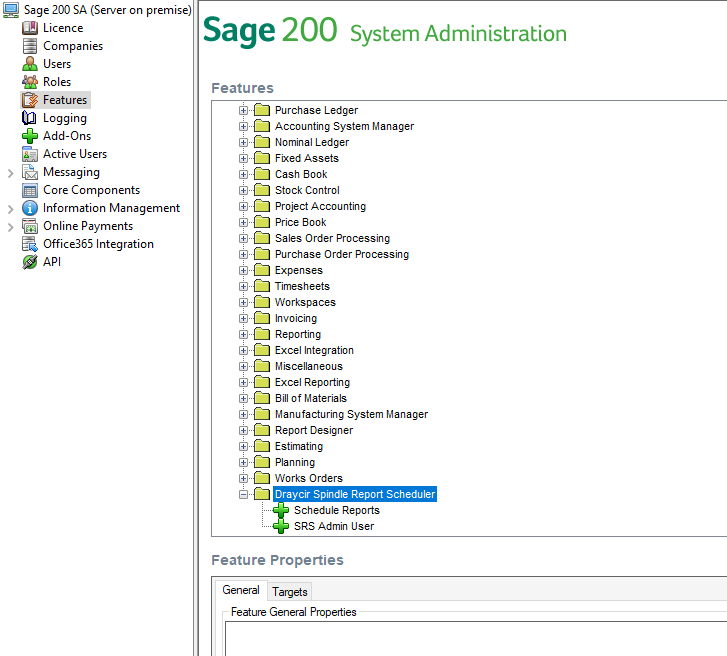Expand the Information Management sidebar node
This screenshot has width=727, height=656.
coord(10,209)
